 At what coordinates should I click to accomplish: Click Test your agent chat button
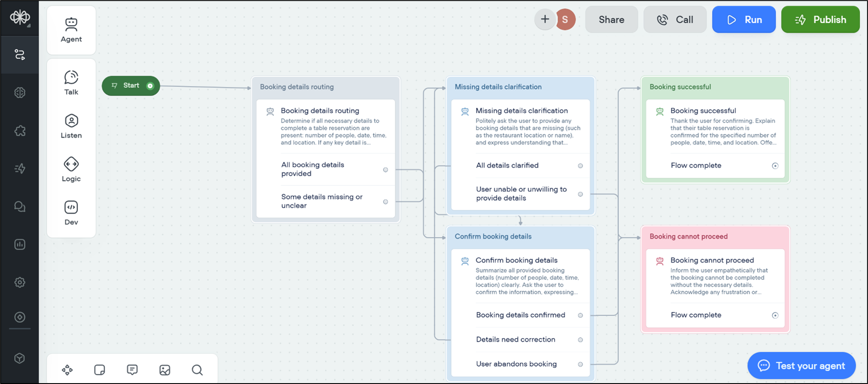click(x=801, y=365)
